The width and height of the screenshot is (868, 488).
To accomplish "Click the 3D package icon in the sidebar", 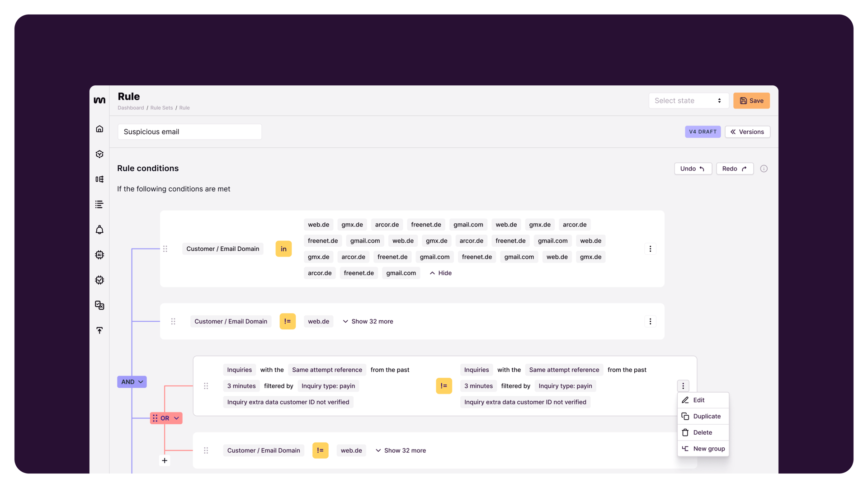I will 99,154.
